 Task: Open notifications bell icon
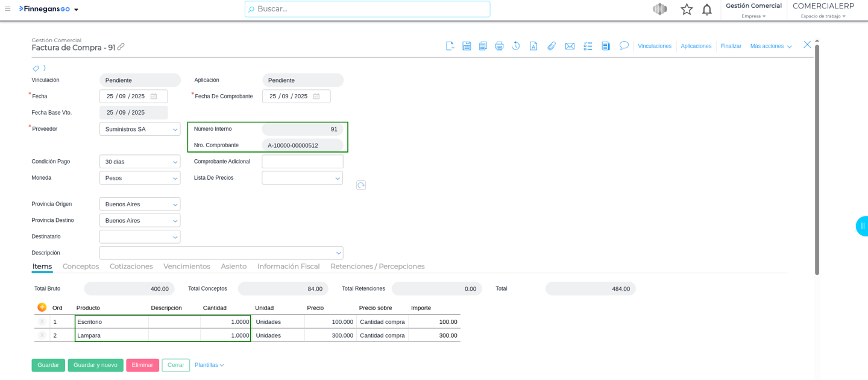pos(706,9)
